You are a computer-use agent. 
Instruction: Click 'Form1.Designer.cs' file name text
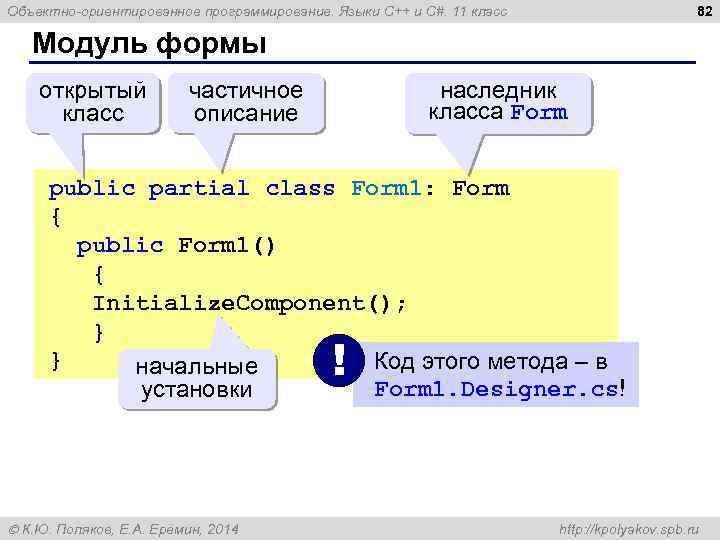(x=496, y=389)
